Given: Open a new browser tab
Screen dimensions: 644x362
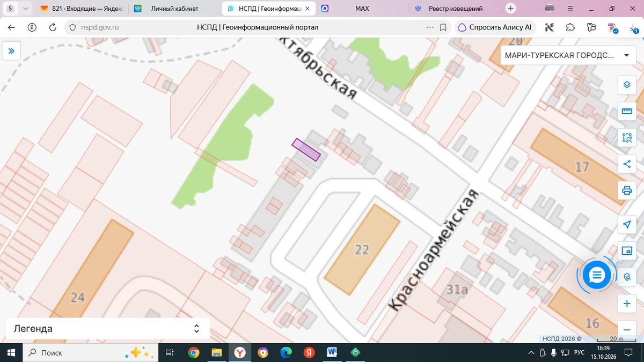Looking at the screenshot, I should tap(511, 9).
